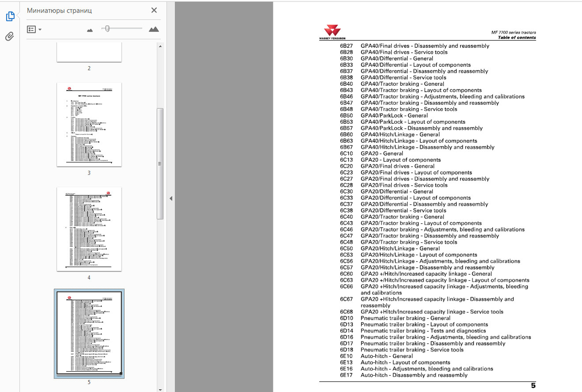Select page 2 thumbnail
The height and width of the screenshot is (392, 582).
click(89, 52)
